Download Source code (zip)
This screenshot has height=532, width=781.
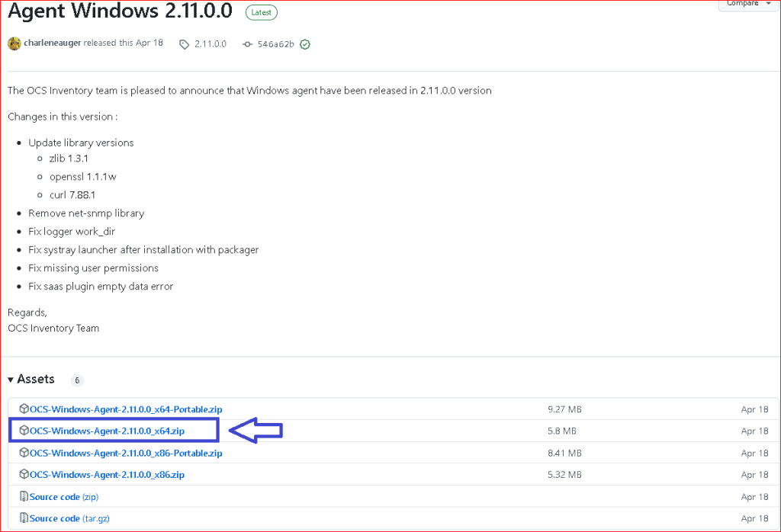point(64,497)
